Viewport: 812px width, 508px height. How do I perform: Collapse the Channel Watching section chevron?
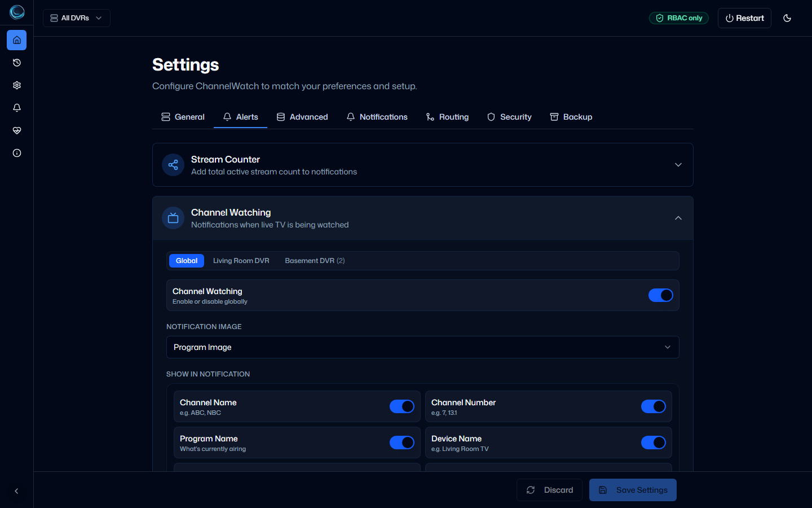[678, 218]
